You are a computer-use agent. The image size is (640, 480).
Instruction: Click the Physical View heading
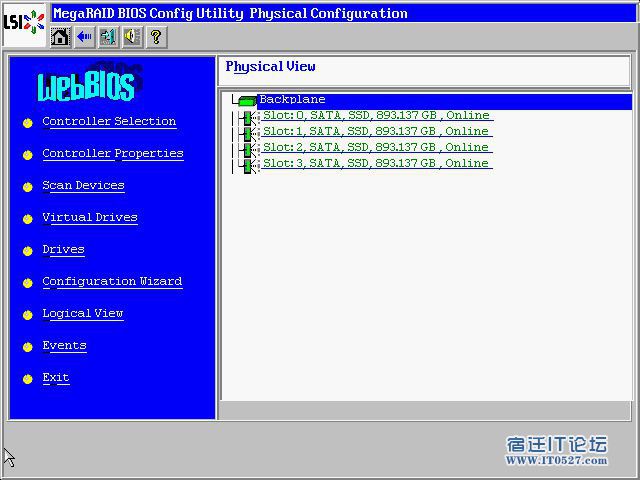270,67
